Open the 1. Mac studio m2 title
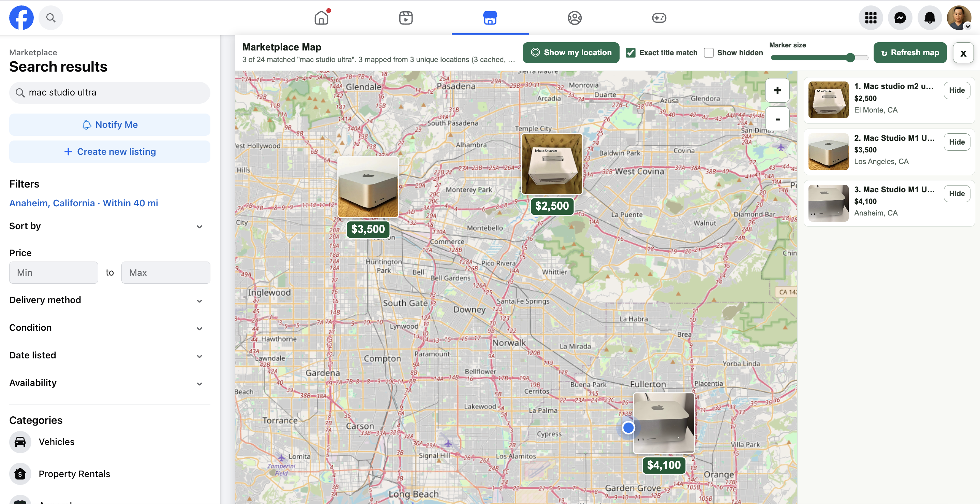The width and height of the screenshot is (980, 504). pos(894,86)
